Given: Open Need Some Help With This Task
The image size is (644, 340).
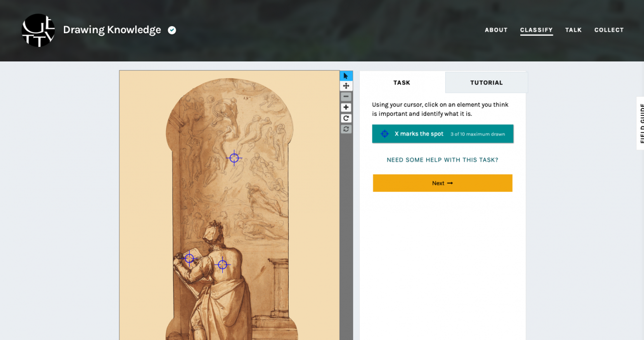Looking at the screenshot, I should 443,160.
